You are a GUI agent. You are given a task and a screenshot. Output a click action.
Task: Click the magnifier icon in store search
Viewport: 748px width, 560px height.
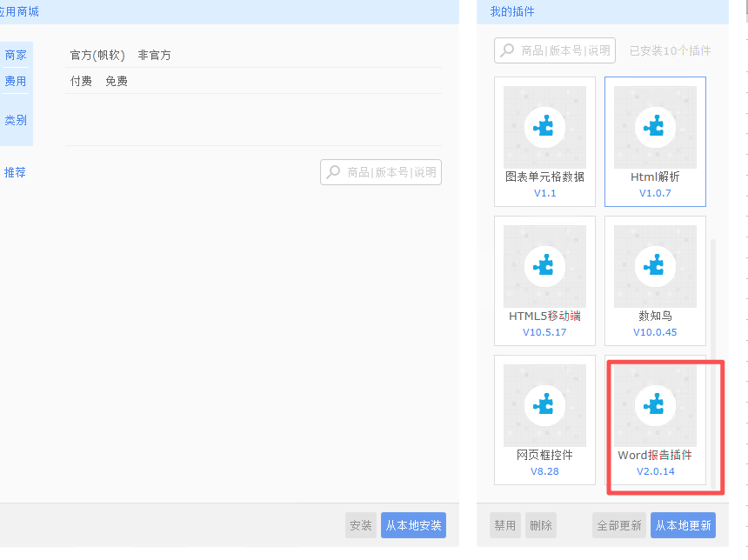click(x=333, y=172)
